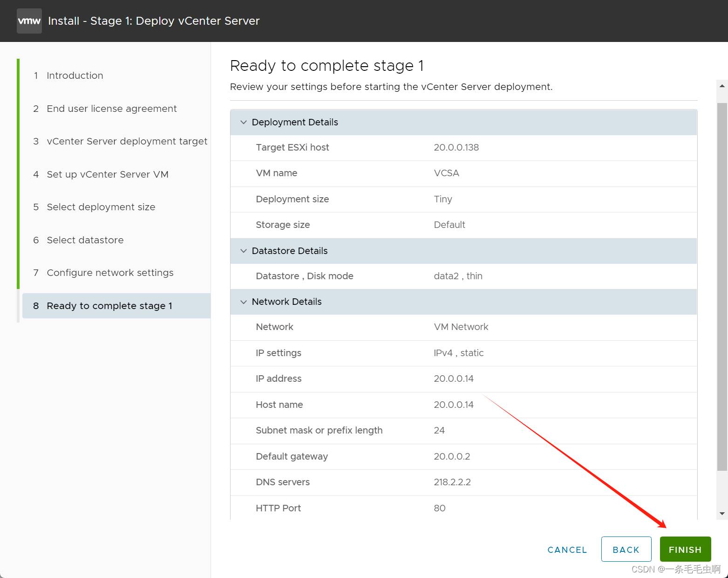Click the DNS servers value 218.2.2.2
Screen dimensions: 728x578
(x=452, y=482)
